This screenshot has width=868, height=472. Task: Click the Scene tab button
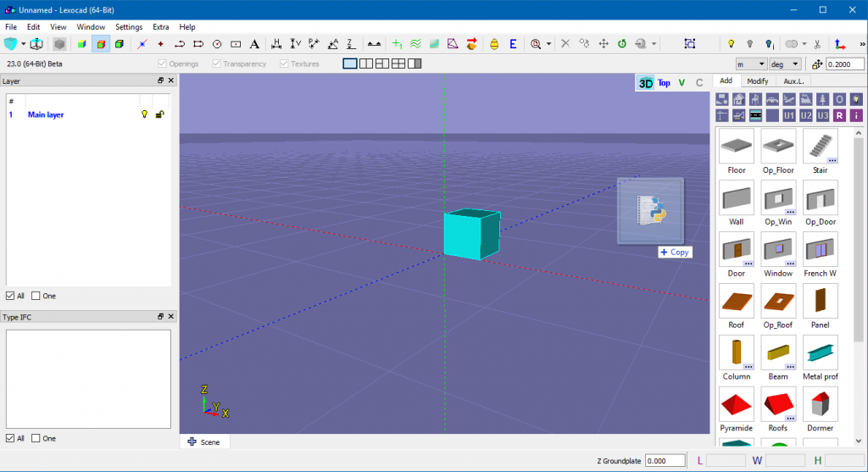click(203, 441)
